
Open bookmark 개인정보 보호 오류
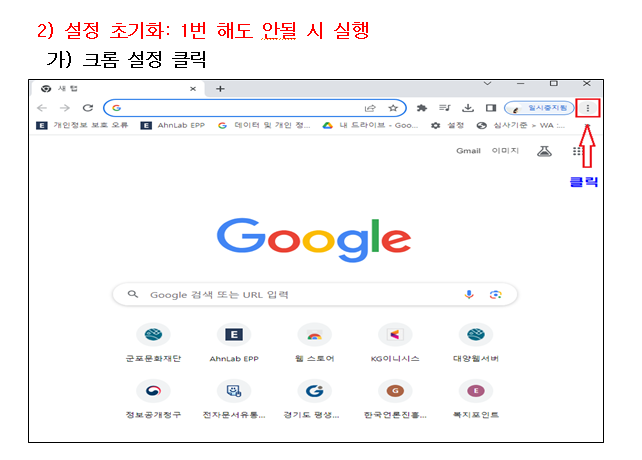tap(82, 125)
